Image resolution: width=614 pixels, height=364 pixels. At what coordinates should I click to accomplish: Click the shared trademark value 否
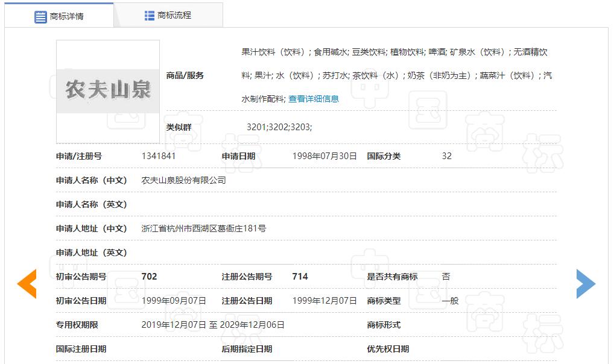(x=446, y=277)
